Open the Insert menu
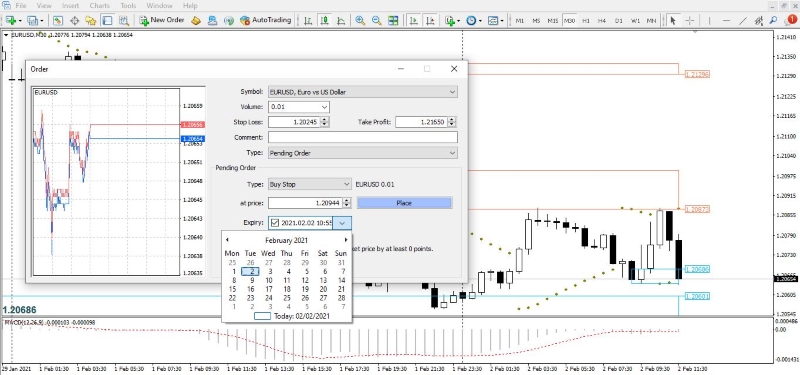 (x=70, y=6)
